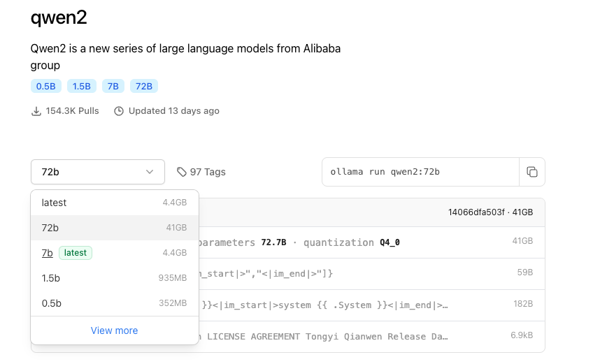Open the 97 Tags link
This screenshot has width=600, height=364.
[207, 172]
